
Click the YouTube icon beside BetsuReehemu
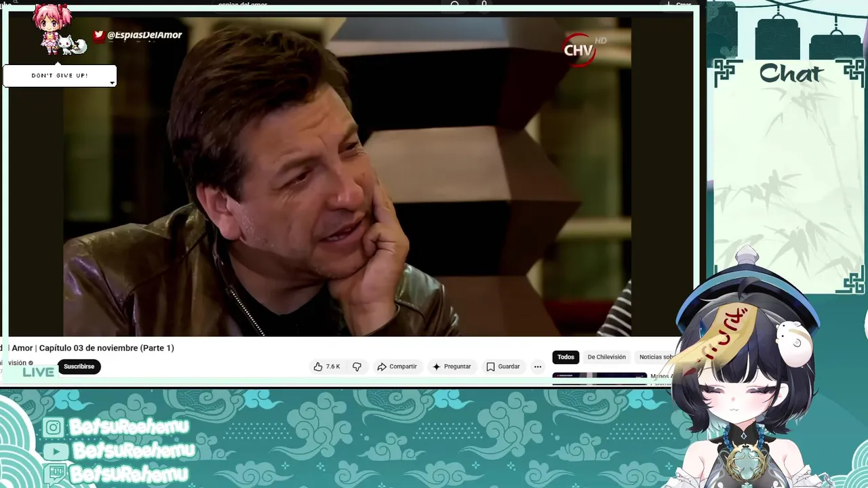(56, 451)
